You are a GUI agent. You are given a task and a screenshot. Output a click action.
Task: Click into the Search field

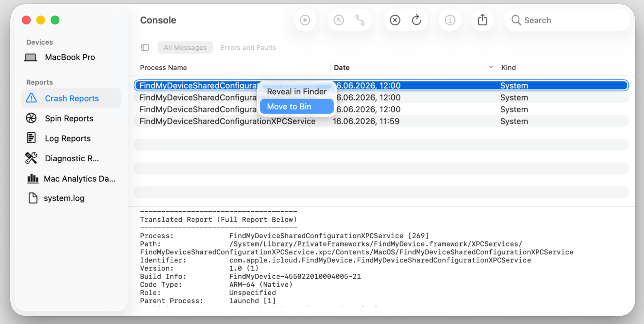click(x=567, y=20)
